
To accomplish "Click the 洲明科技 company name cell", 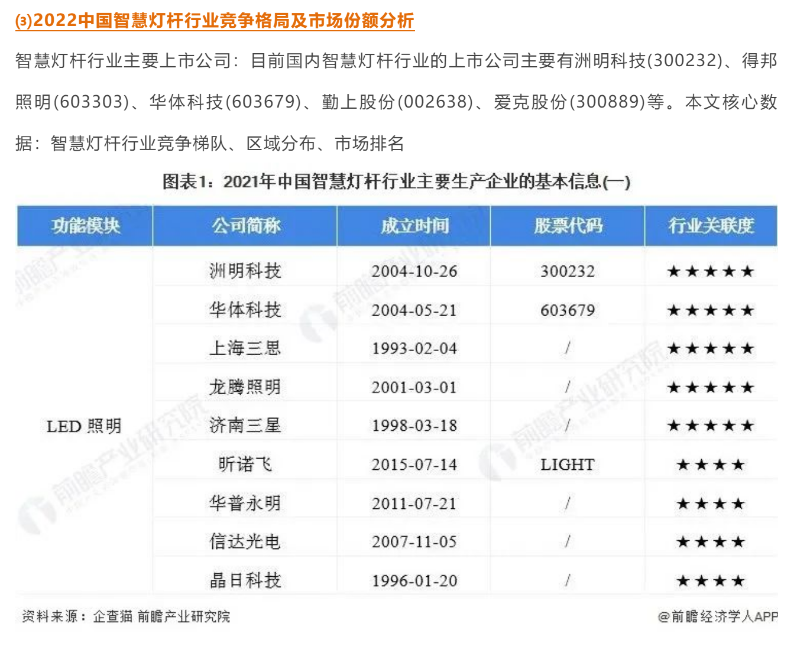I will tap(245, 271).
